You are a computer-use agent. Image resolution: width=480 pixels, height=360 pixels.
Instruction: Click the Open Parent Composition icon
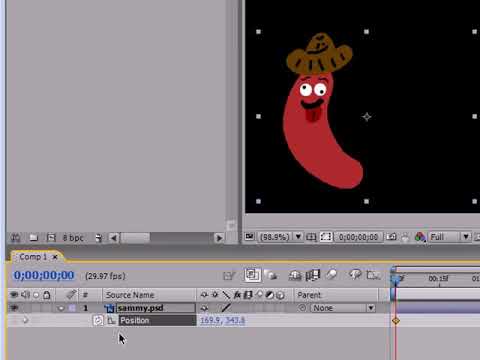tap(229, 276)
